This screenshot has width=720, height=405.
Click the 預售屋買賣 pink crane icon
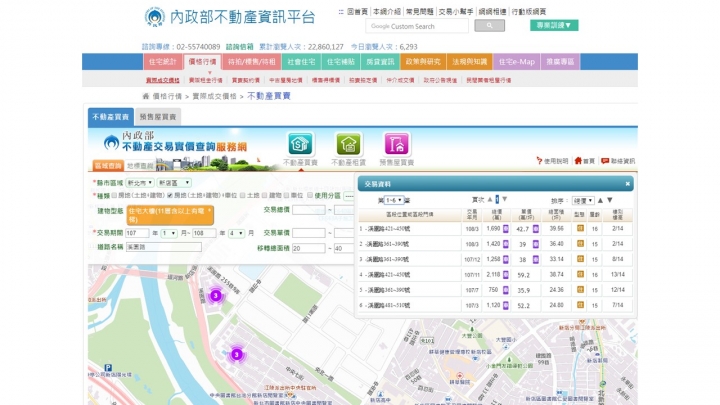397,144
